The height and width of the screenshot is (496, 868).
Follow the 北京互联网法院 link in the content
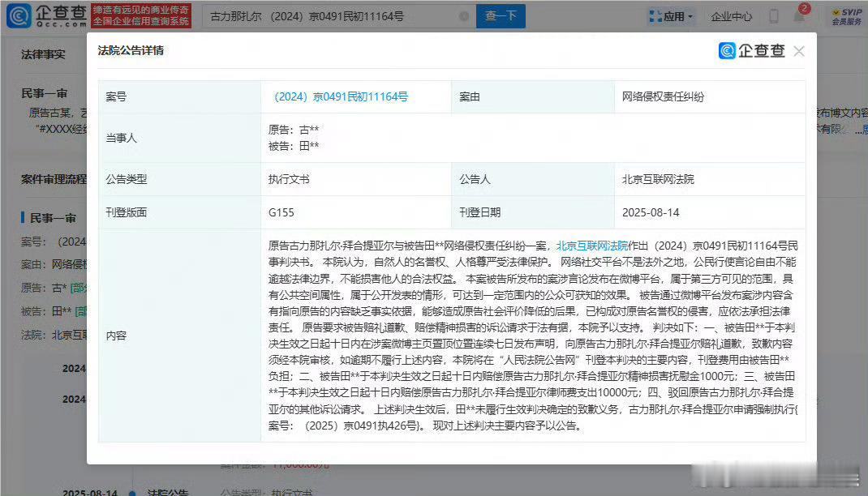591,246
